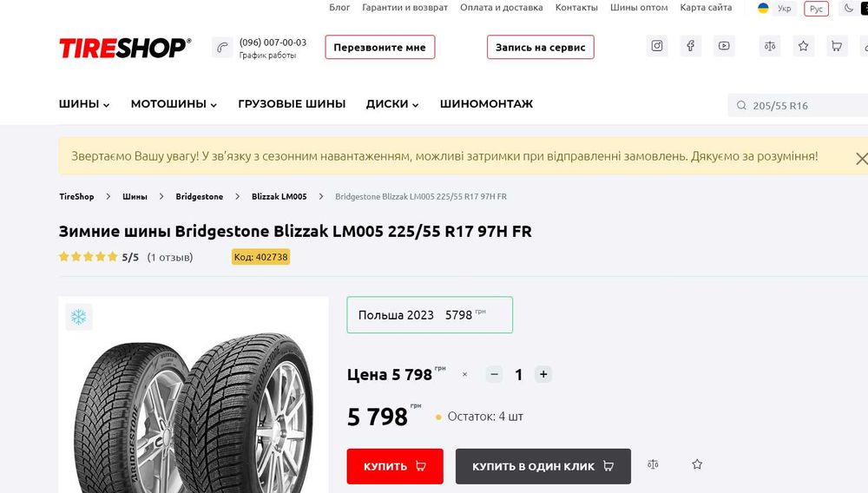Open ШИНОМОНТАЖ menu item
The image size is (868, 493).
(x=487, y=104)
